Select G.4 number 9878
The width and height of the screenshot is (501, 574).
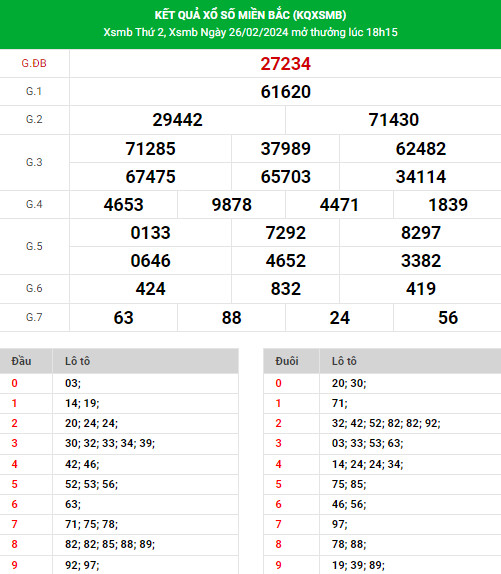click(231, 205)
